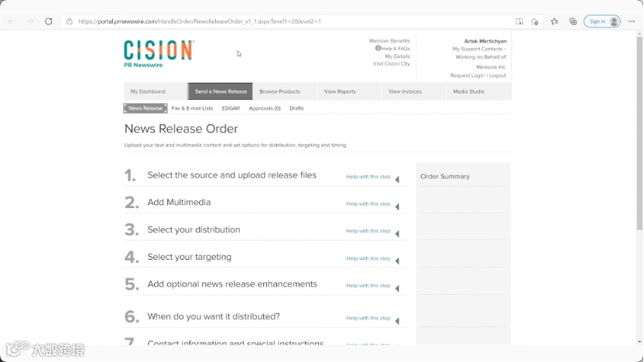The image size is (644, 362).
Task: Click the scrollbar down arrow
Action: click(639, 341)
